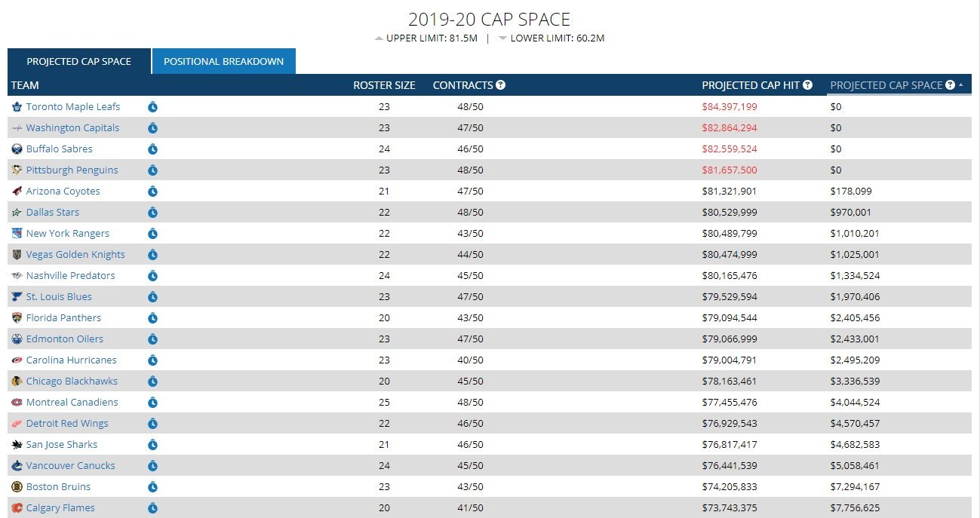Viewport: 980px width, 518px height.
Task: Open the New York Rangers team link
Action: [68, 234]
